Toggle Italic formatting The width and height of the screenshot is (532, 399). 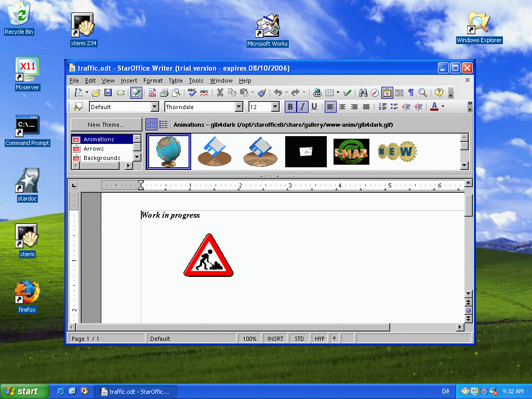tap(302, 107)
